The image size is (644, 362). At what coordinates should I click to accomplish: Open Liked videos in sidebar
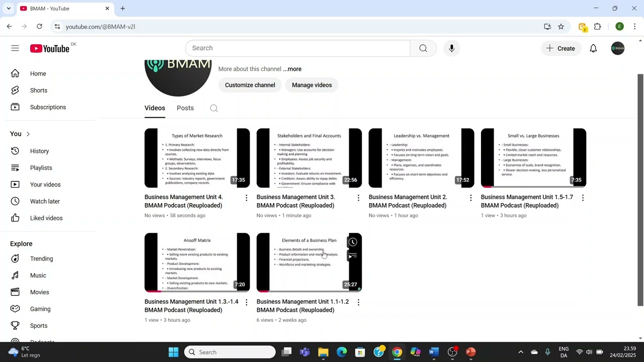click(46, 218)
